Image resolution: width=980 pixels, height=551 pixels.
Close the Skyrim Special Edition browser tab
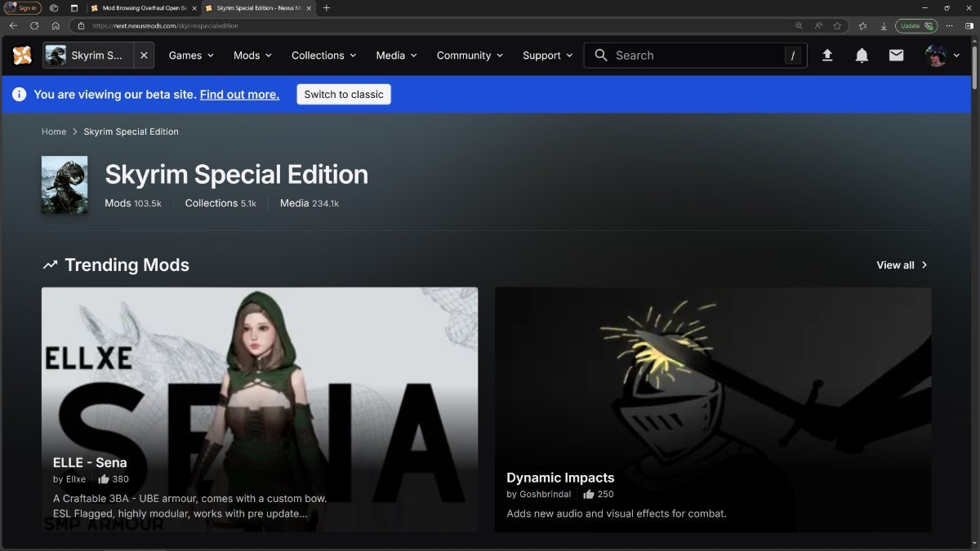(308, 8)
